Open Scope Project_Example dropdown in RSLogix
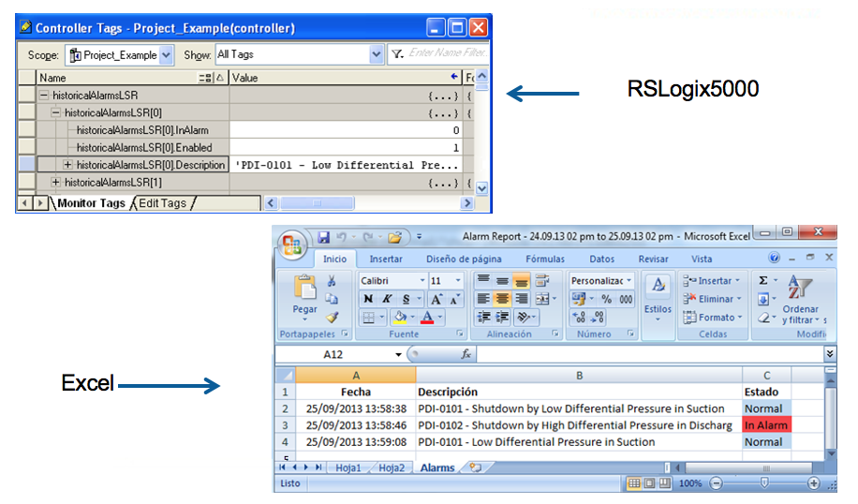Screen dimensions: 858x504 point(167,54)
